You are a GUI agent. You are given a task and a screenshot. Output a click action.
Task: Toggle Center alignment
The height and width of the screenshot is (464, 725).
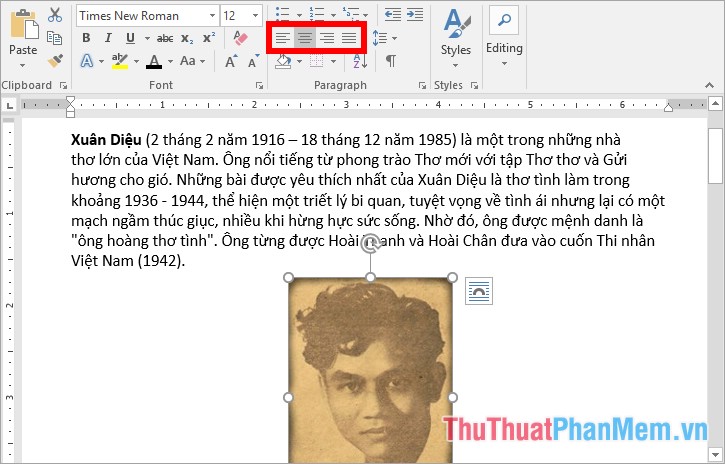click(305, 38)
